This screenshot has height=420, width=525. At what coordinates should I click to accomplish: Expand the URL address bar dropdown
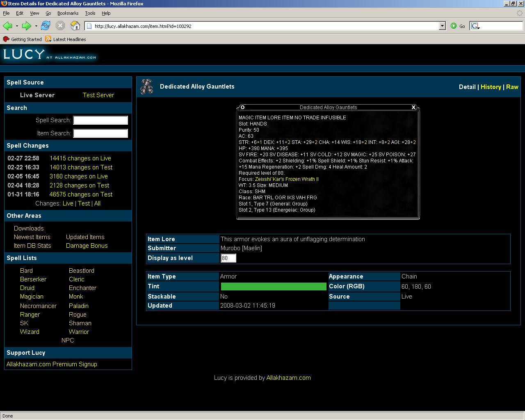(442, 26)
